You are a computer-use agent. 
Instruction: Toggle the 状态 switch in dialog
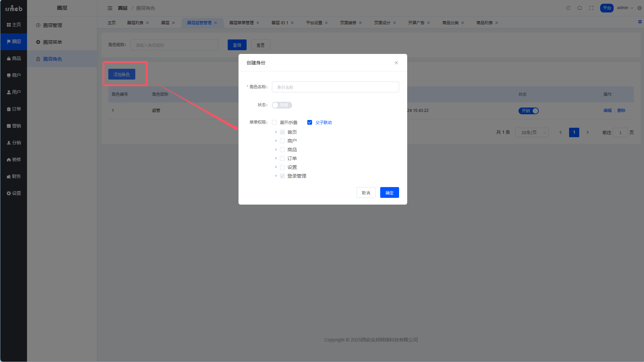[282, 105]
